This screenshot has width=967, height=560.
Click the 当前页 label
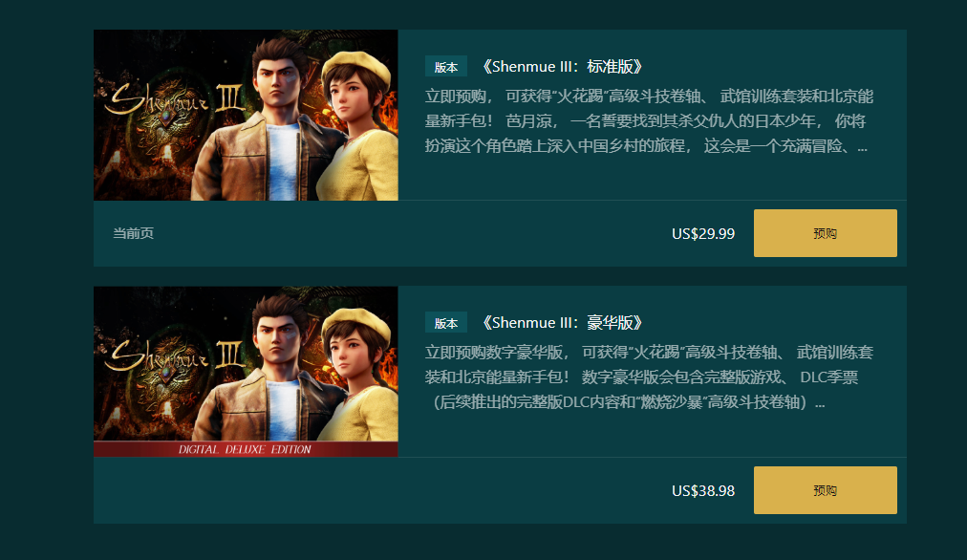click(x=133, y=233)
